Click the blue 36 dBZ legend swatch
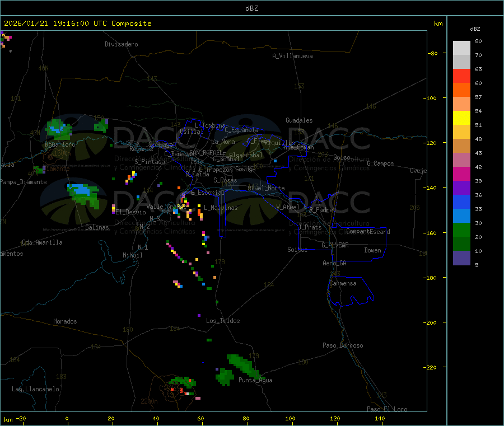This screenshot has width=504, height=426. pyautogui.click(x=461, y=202)
